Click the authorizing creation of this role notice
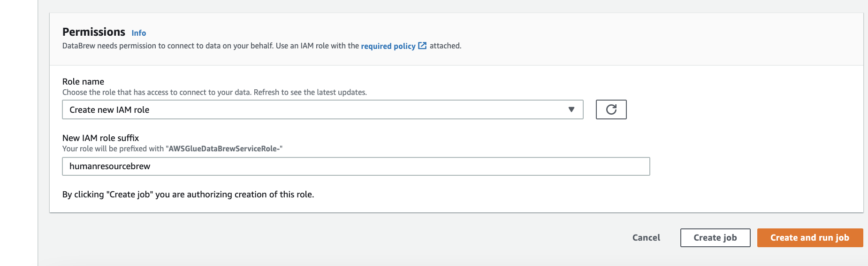This screenshot has width=868, height=266. click(x=188, y=195)
